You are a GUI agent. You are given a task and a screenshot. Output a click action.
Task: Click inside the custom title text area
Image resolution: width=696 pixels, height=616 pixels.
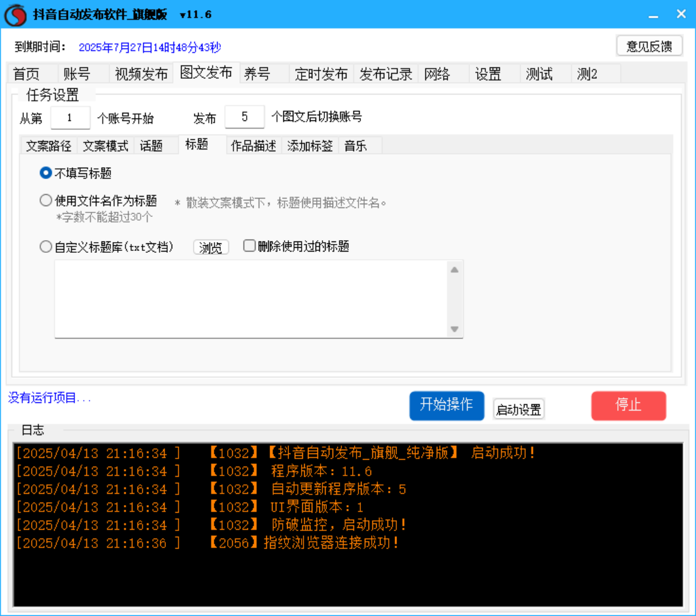point(251,299)
